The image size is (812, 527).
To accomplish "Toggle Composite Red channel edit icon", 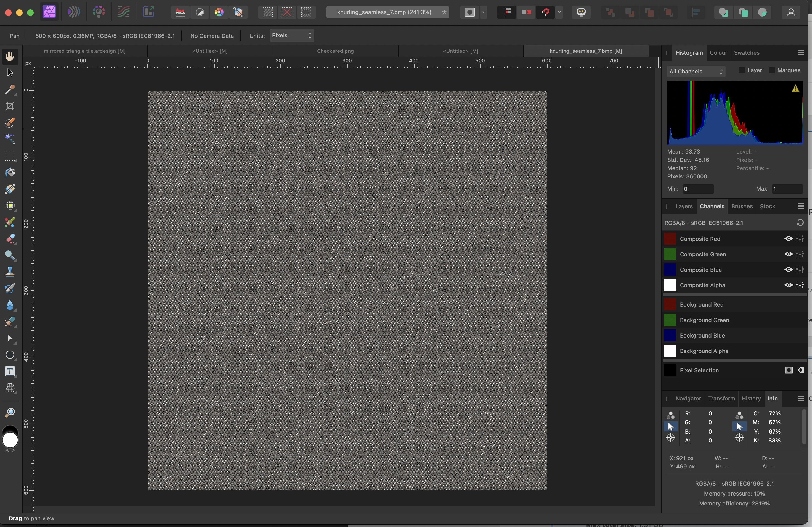I will (800, 239).
